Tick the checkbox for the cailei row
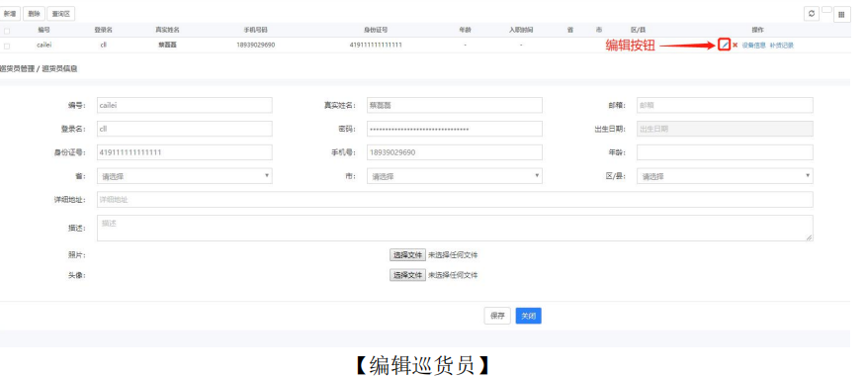 pyautogui.click(x=7, y=46)
